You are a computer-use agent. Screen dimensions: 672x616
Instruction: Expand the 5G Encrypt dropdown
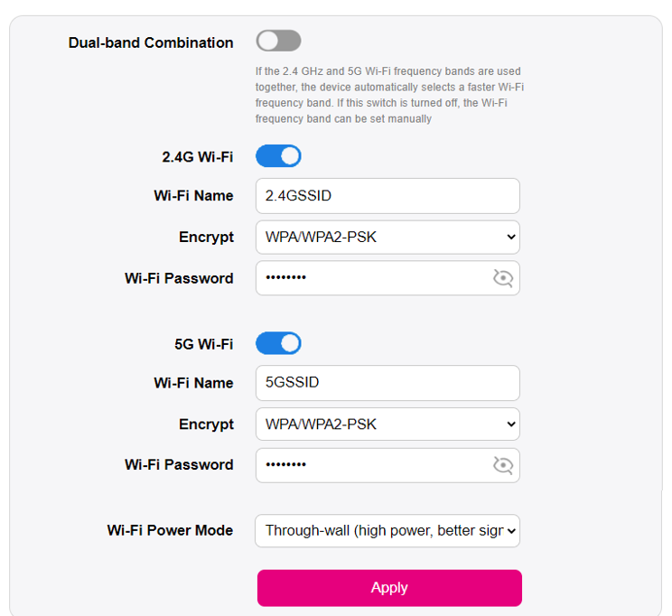coord(387,424)
